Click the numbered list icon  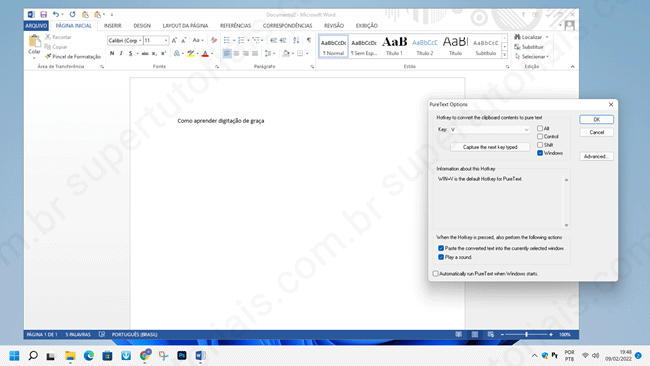(241, 40)
